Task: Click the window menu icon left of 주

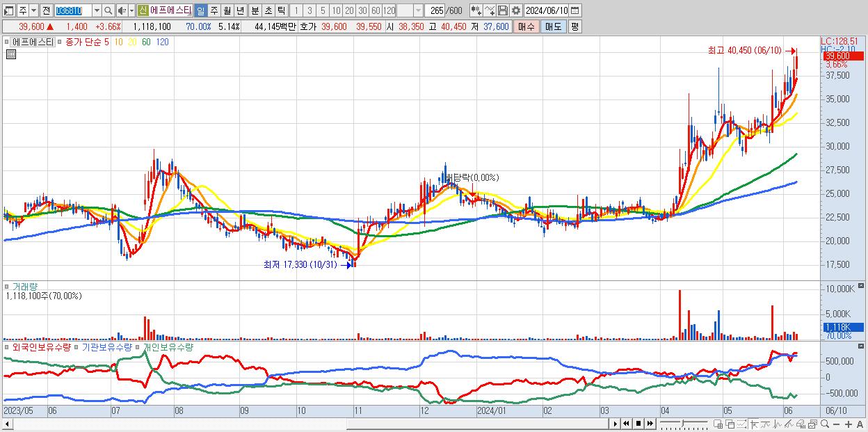Action: tap(9, 10)
